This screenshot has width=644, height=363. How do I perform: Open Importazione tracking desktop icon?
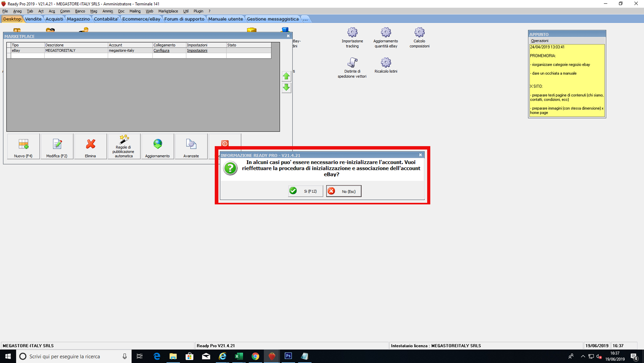pyautogui.click(x=352, y=38)
